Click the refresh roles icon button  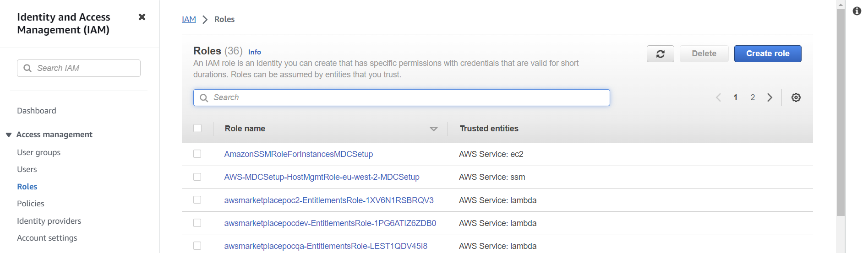(x=660, y=54)
